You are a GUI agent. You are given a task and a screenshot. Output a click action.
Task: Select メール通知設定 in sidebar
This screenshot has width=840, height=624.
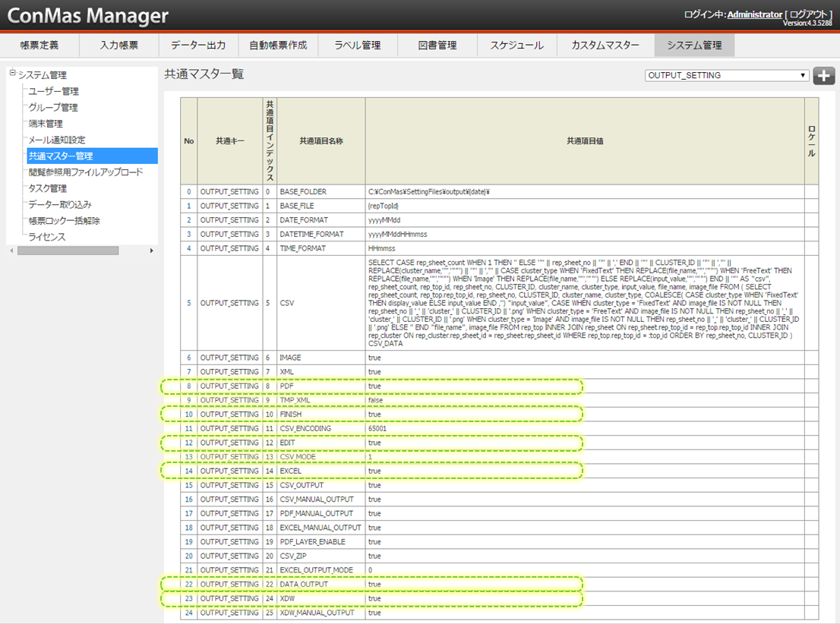57,140
